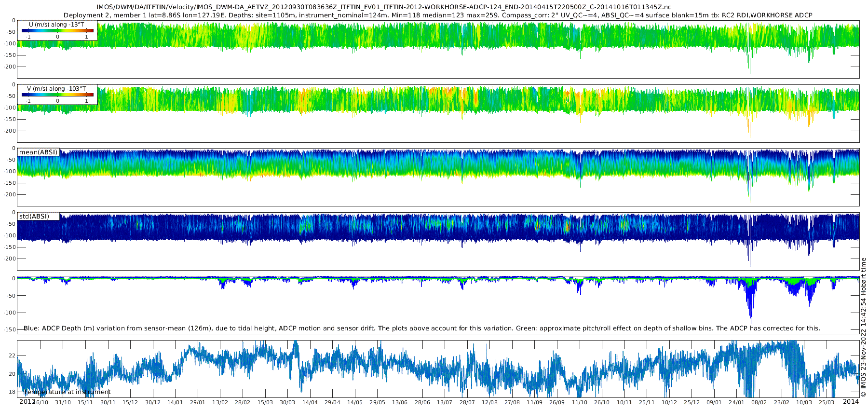Click the -200 depth tick of the U panel
Viewport: 868px width, 410px height.
coord(10,67)
